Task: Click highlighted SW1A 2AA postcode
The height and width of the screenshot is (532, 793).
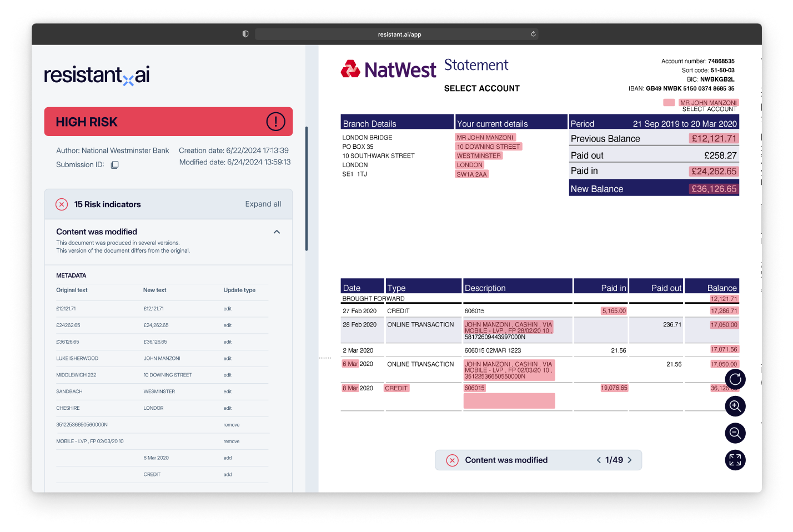Action: coord(472,174)
